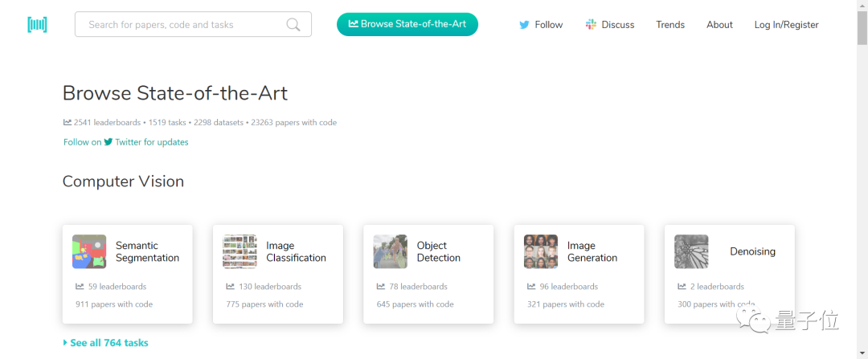The image size is (868, 359).
Task: Open the Object Detection thumbnail icon
Action: [390, 251]
